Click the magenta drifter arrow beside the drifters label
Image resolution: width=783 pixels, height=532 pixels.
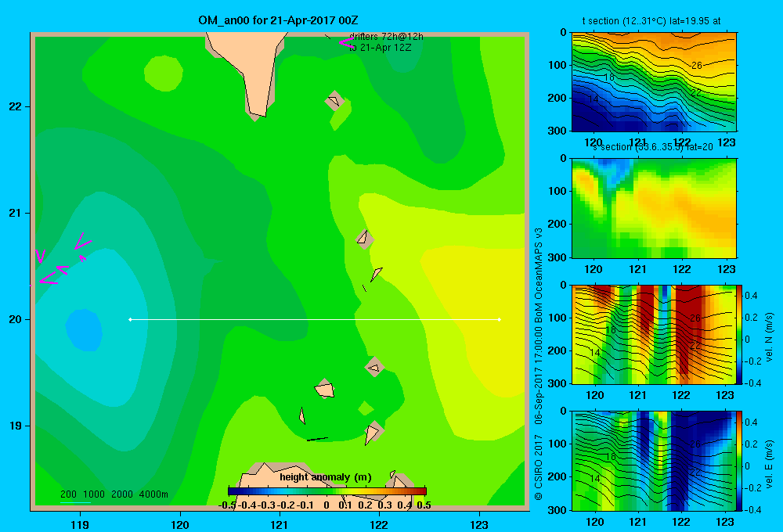click(x=346, y=43)
